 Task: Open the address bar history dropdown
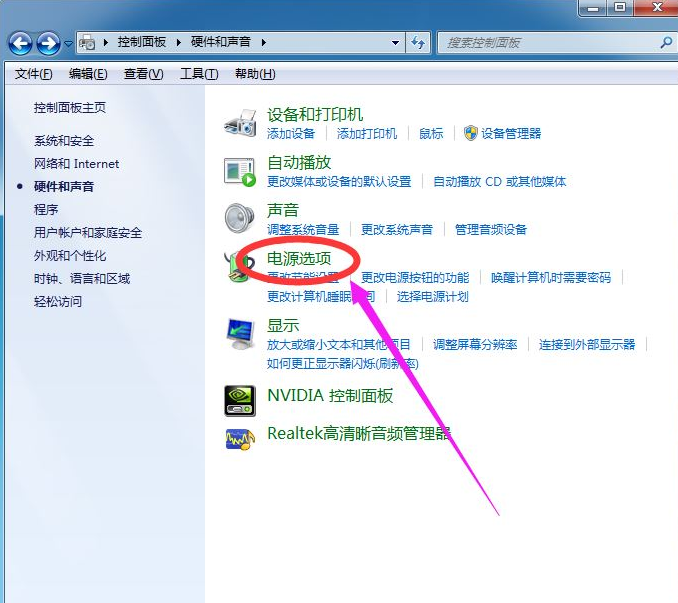(396, 43)
